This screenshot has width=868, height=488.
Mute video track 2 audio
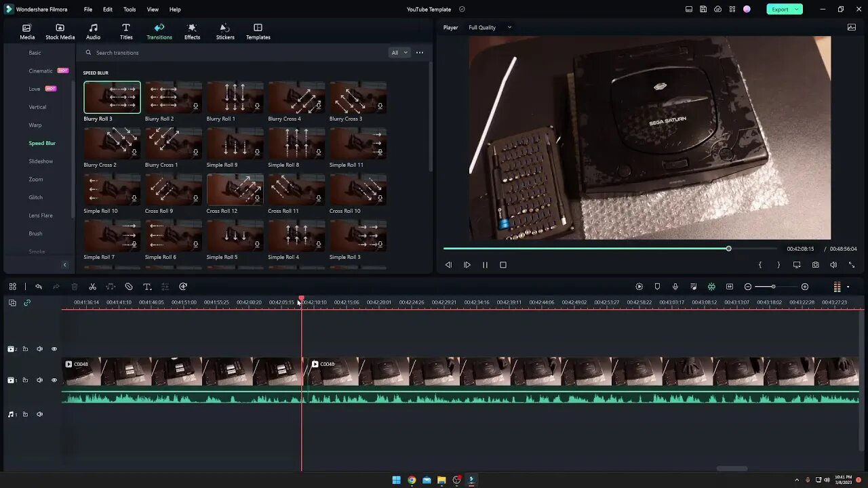point(39,349)
